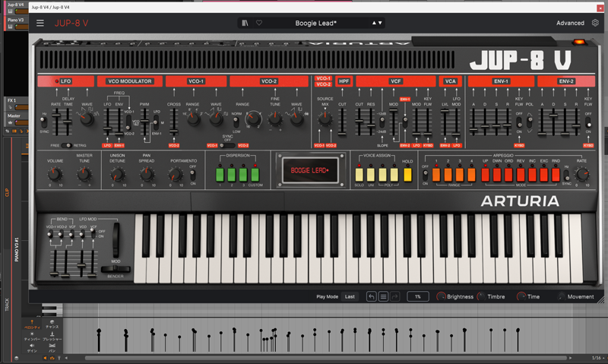Select previous preset with the up arrow
The width and height of the screenshot is (608, 364).
coord(374,23)
